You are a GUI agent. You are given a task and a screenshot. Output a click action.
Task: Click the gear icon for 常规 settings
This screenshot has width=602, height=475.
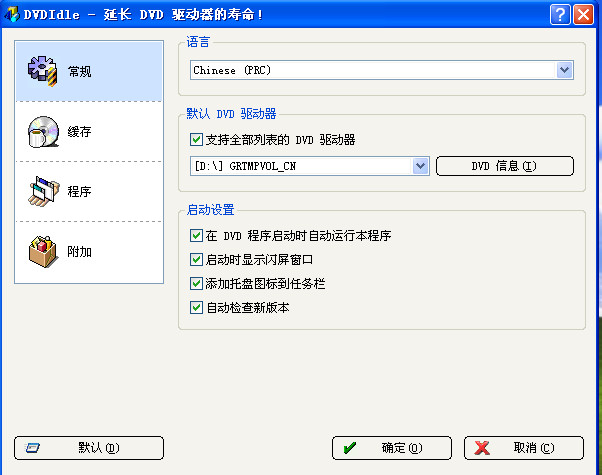42,71
